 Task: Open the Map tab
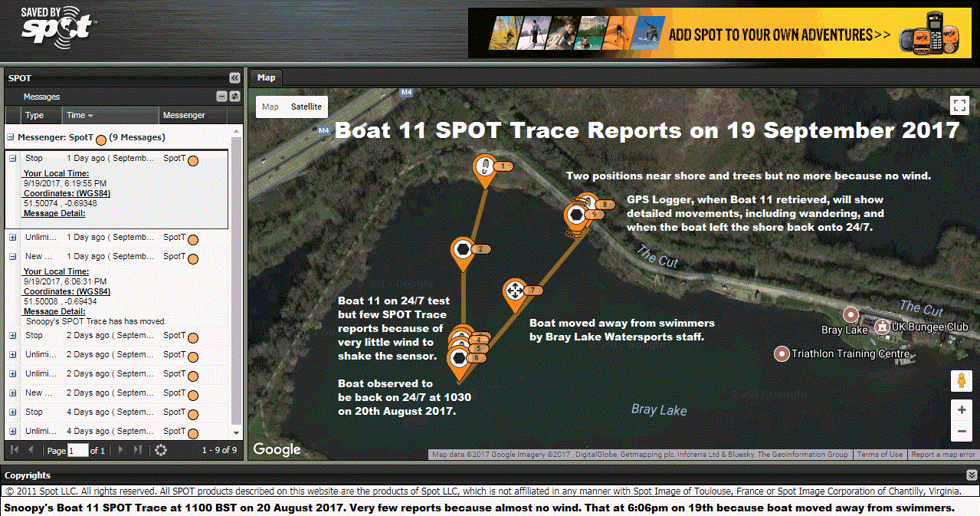[266, 77]
